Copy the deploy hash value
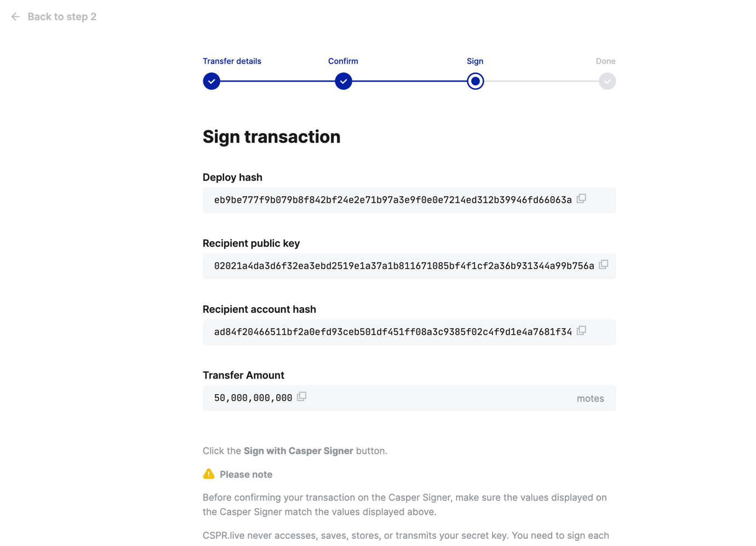This screenshot has height=546, width=756. (x=581, y=199)
